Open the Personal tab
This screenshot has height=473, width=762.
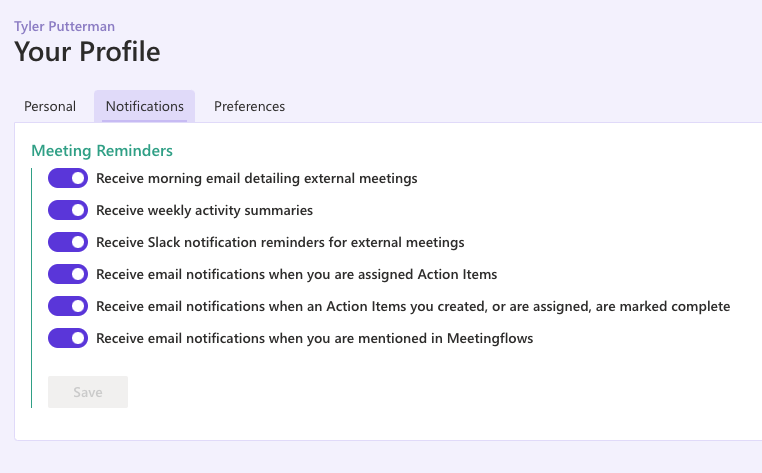pos(50,106)
